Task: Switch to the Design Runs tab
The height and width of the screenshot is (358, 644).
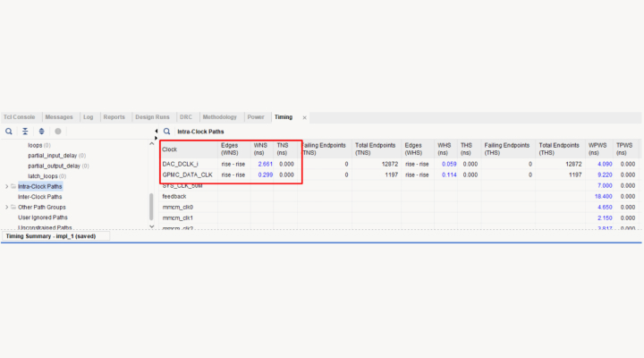Action: [152, 117]
